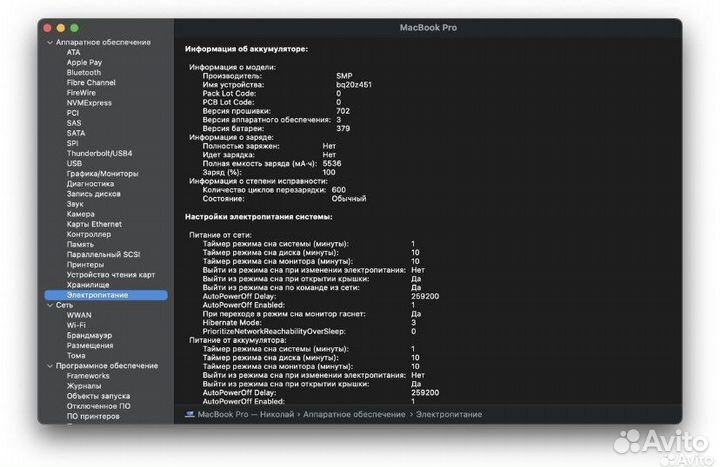Select FireWire entry
Viewport: 720px width, 467px height.
[x=81, y=93]
